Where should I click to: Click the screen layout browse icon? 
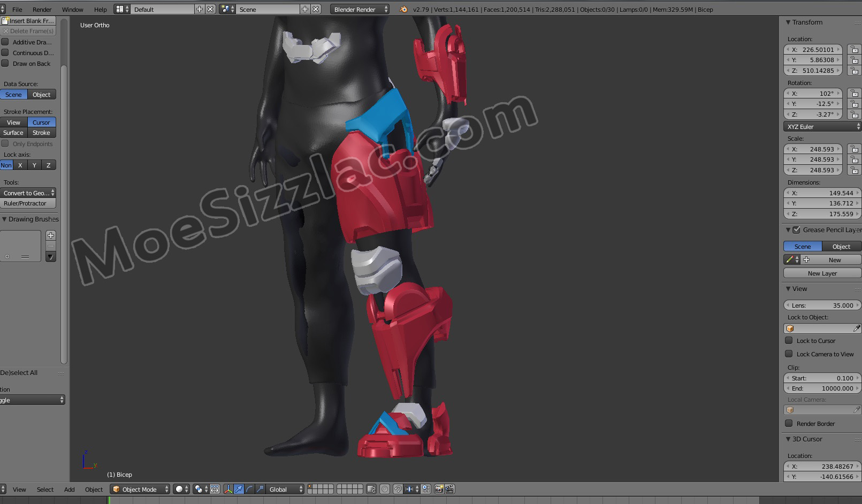point(122,9)
